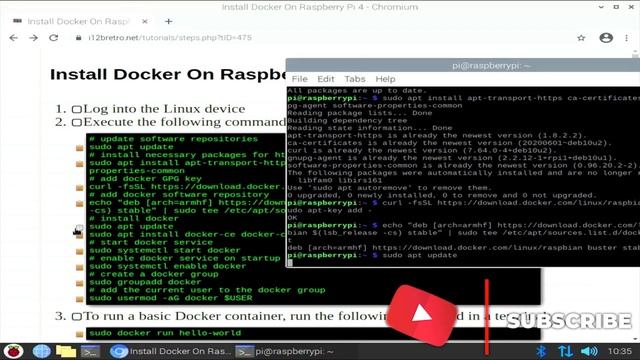640x360 pixels.
Task: Copy the 'echo deb [arch=armhf]' command
Action: click(80, 204)
